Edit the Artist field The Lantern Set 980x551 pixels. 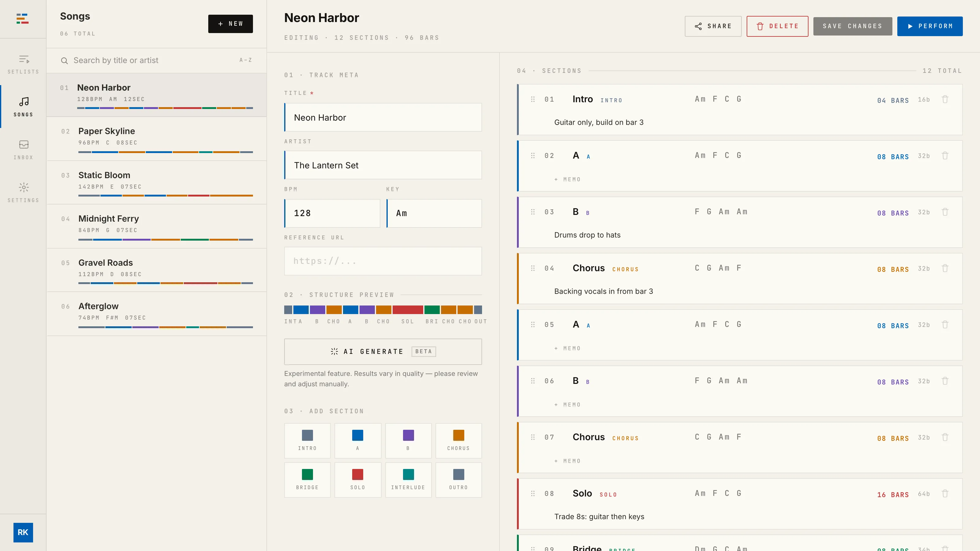tap(383, 165)
